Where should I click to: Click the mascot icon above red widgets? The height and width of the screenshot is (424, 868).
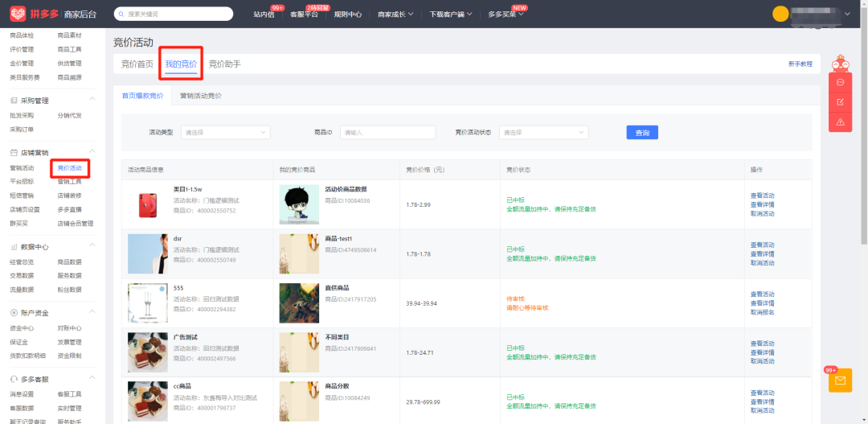coord(840,64)
